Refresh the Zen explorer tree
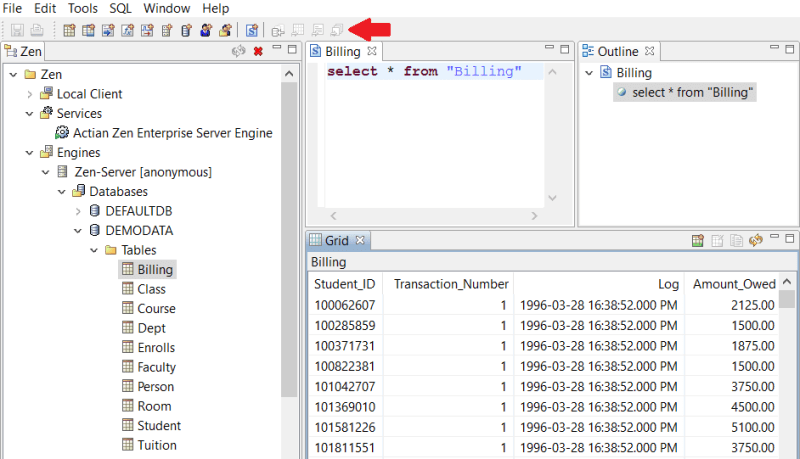The height and width of the screenshot is (459, 800). (x=239, y=51)
